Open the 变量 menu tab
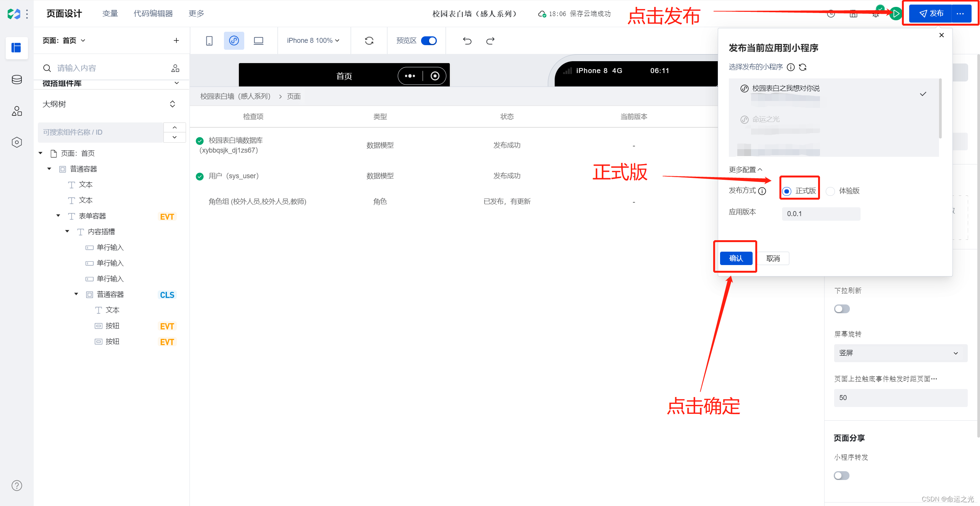The image size is (980, 506). 110,14
